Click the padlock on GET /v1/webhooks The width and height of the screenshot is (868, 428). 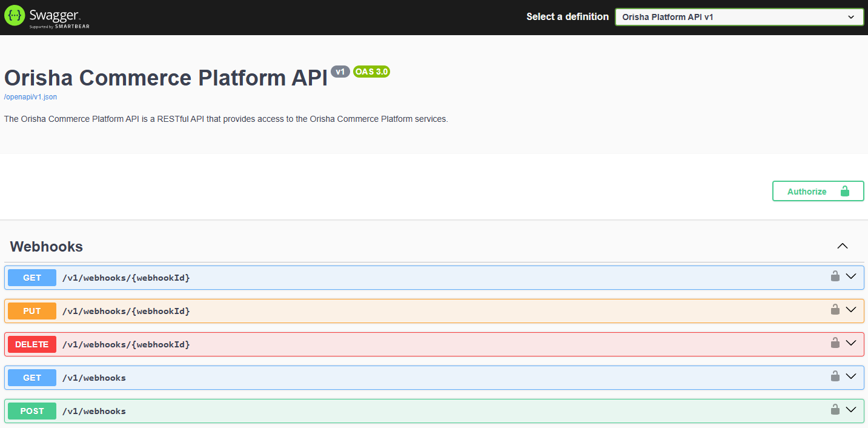(835, 376)
